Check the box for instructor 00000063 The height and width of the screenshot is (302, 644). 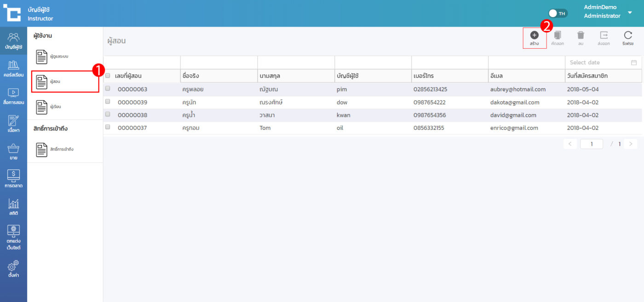108,88
